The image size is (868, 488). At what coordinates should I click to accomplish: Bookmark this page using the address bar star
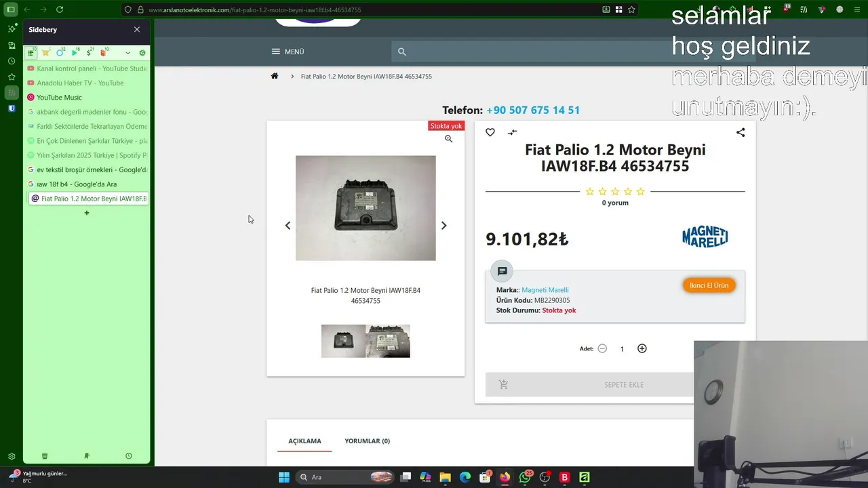coord(631,9)
